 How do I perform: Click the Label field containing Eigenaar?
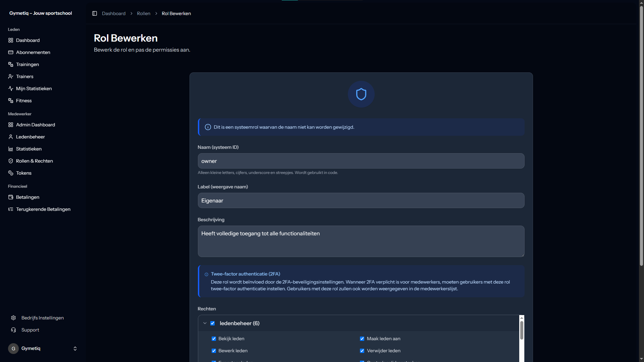[361, 200]
